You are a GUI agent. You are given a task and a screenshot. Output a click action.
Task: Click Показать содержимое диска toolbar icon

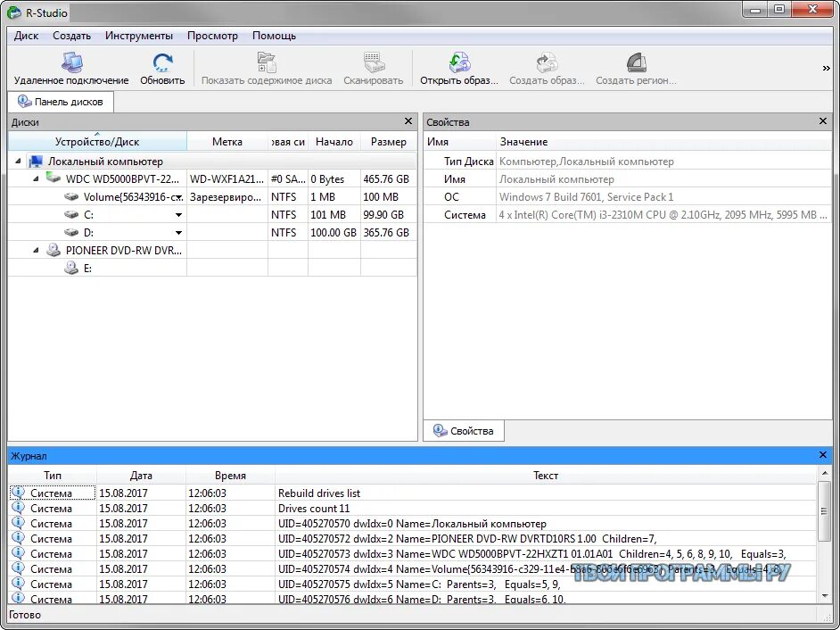coord(267,62)
